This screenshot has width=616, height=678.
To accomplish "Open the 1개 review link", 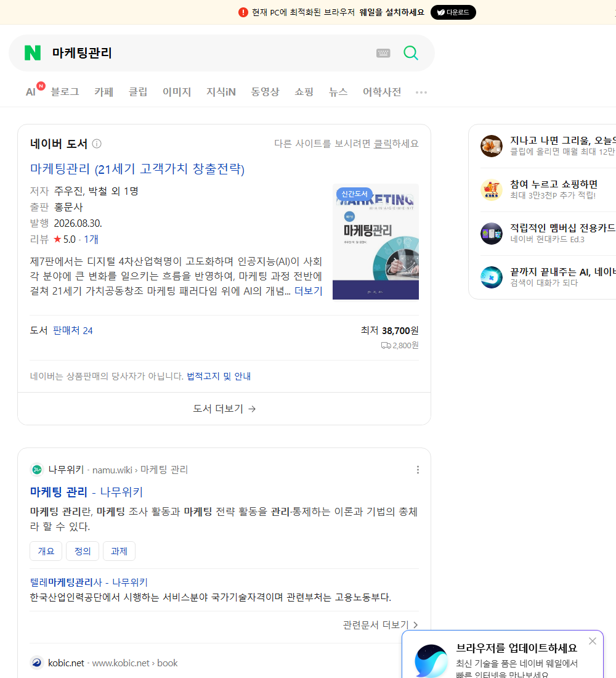I will coord(91,239).
